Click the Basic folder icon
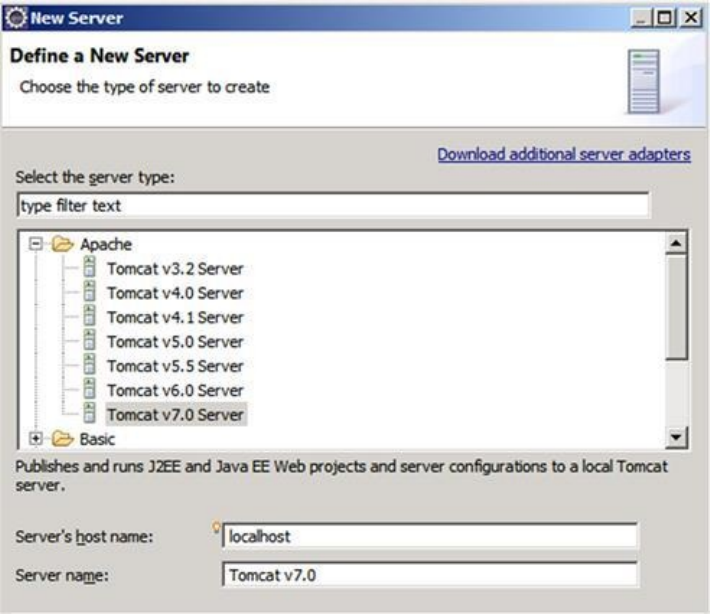Viewport: 710px width, 614px height. [62, 438]
